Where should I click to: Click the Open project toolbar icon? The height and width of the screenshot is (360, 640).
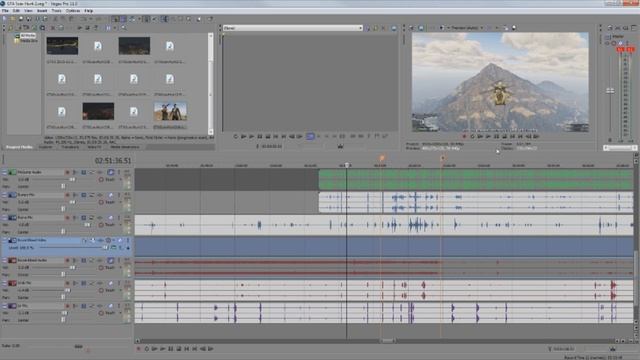(x=13, y=19)
